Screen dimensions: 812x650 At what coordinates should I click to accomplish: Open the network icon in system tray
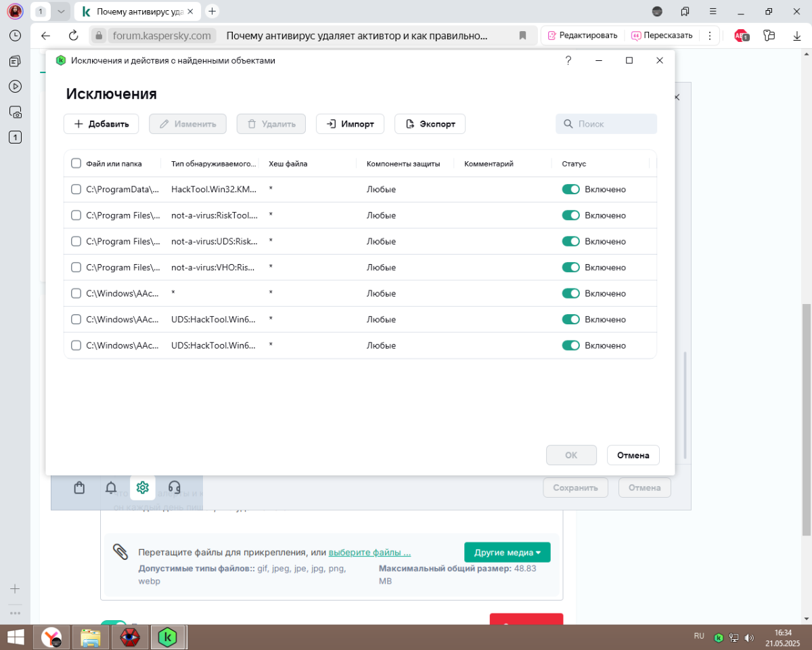[x=734, y=637]
